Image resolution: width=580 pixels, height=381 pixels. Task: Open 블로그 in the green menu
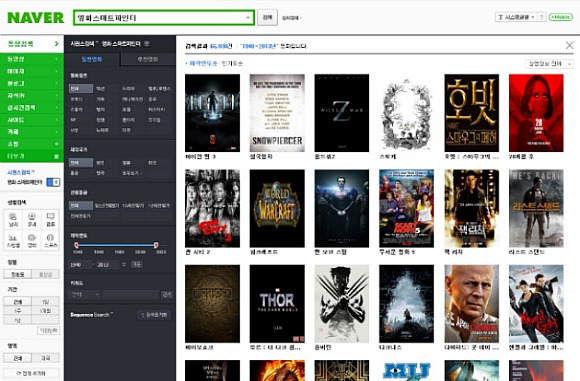pos(32,83)
